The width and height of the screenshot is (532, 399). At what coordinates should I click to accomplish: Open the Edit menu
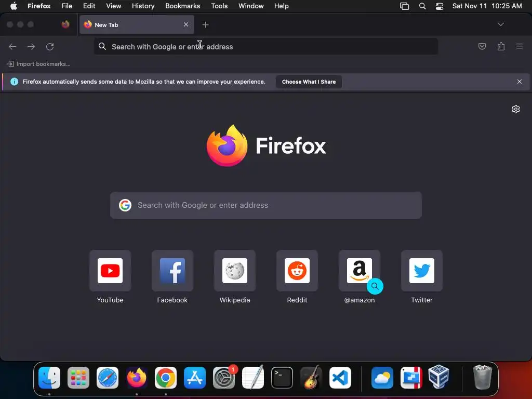[x=89, y=6]
